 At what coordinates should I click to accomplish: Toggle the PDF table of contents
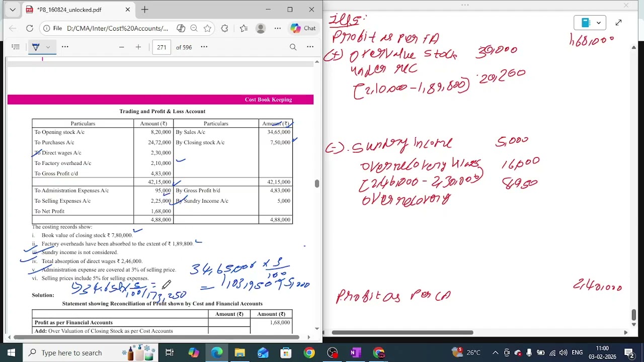point(16,47)
